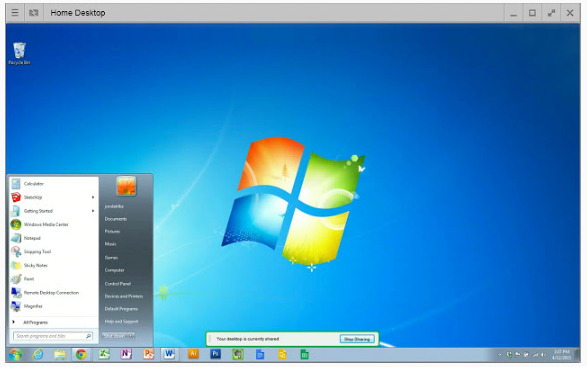Open Google Sheets from the taskbar
The width and height of the screenshot is (587, 367).
tap(304, 354)
